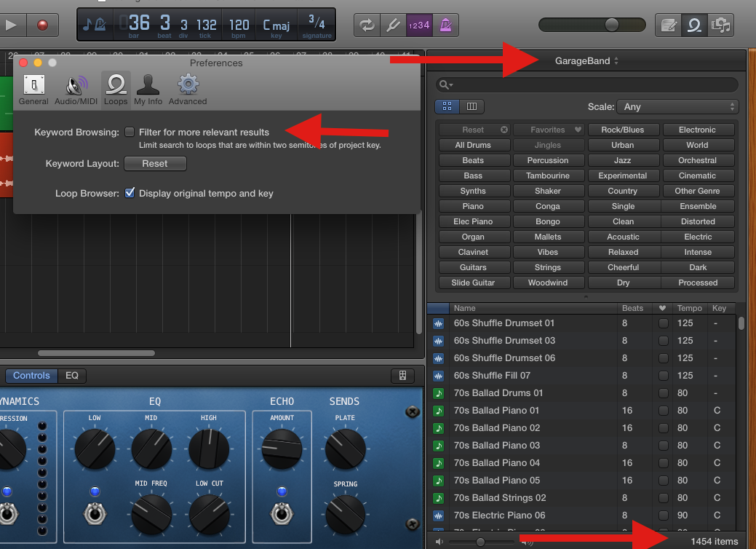This screenshot has height=549, width=756.
Task: Open Audio/MIDI preferences tab
Action: click(x=76, y=90)
